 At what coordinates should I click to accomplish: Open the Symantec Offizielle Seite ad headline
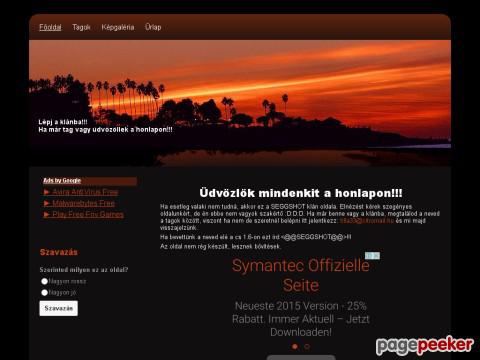point(301,275)
